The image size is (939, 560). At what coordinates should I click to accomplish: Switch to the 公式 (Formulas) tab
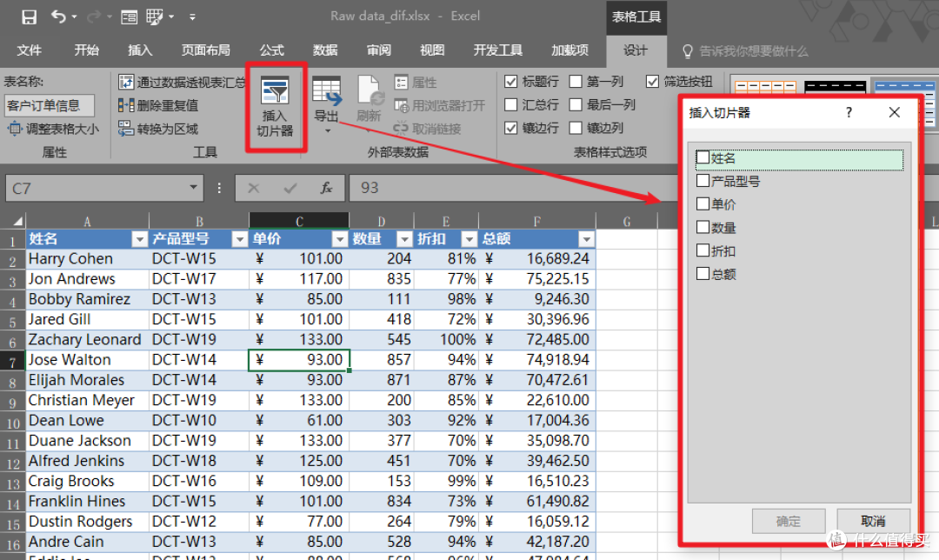pos(271,50)
